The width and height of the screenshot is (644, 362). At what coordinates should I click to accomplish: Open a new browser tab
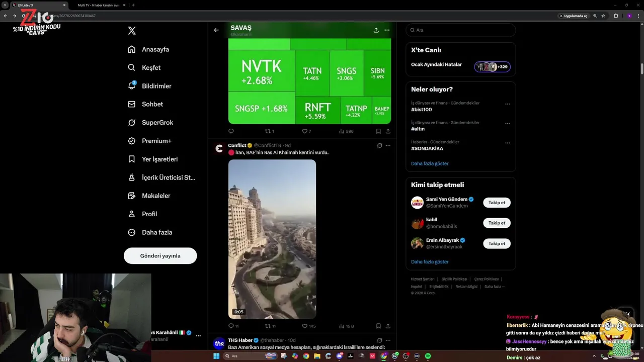pyautogui.click(x=133, y=5)
